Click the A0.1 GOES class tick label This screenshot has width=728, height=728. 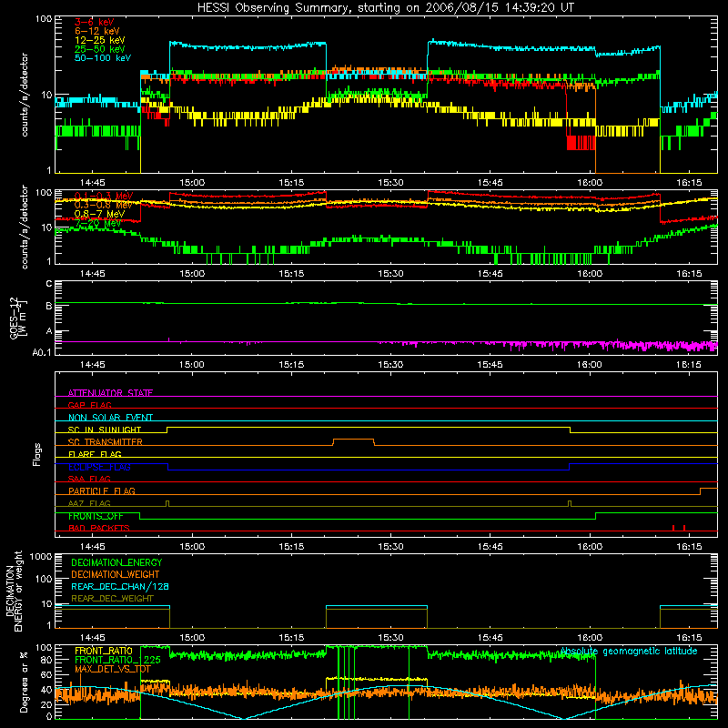pyautogui.click(x=42, y=352)
